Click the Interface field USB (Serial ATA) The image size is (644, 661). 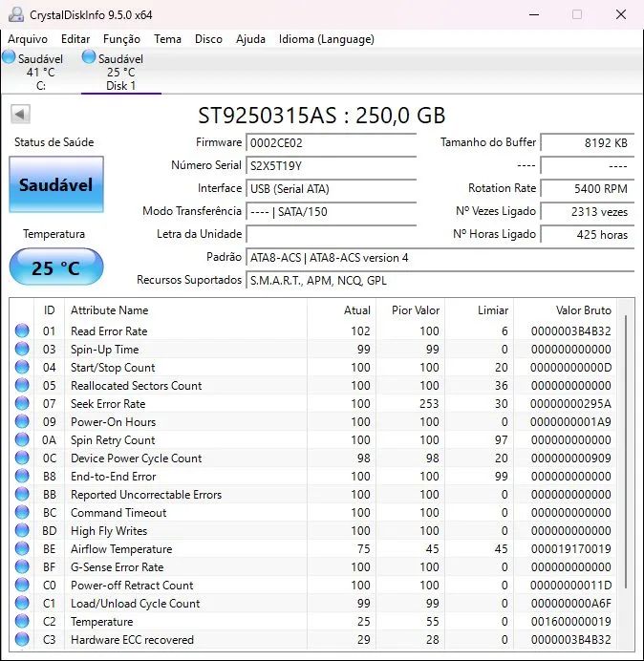click(x=331, y=188)
